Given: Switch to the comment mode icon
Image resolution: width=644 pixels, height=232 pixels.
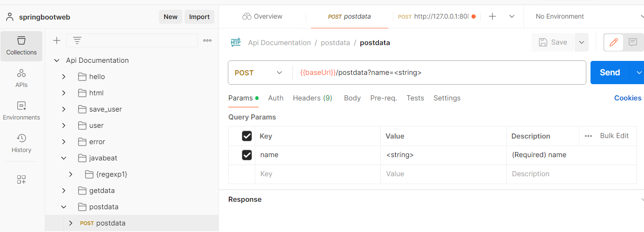Looking at the screenshot, I should (x=632, y=42).
